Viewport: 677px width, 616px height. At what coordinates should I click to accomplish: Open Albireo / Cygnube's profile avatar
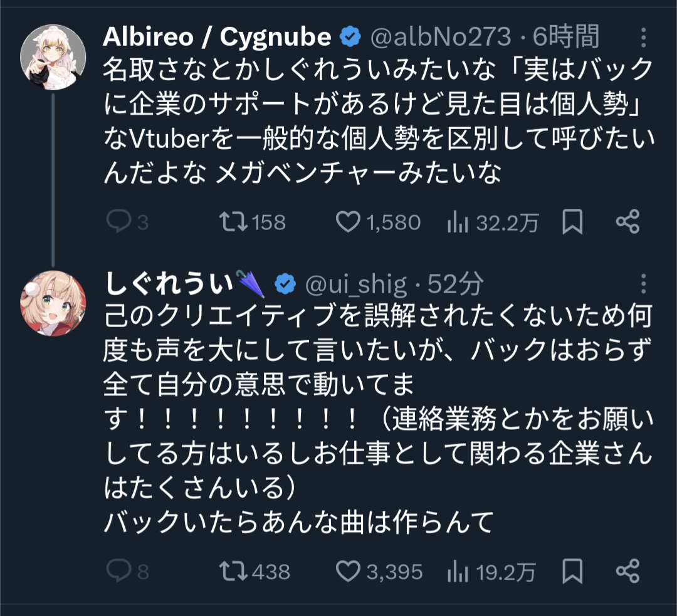(53, 58)
